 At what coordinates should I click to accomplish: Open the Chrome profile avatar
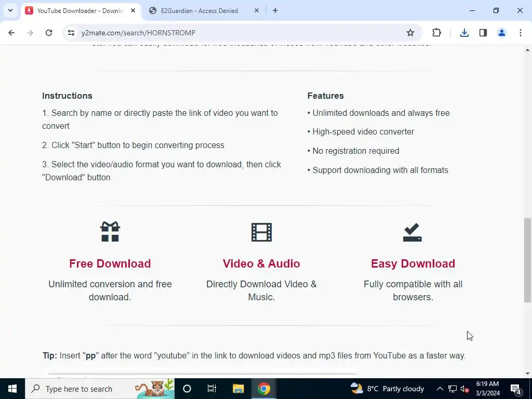pyautogui.click(x=501, y=33)
